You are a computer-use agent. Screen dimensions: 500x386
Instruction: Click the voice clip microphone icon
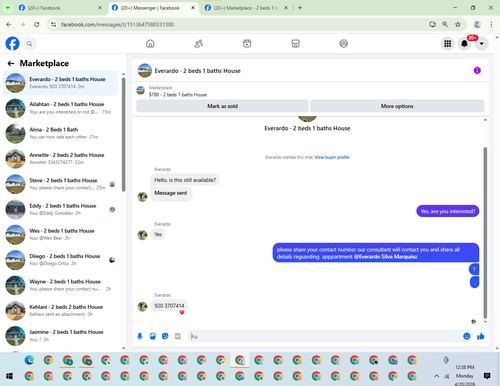[x=140, y=336]
